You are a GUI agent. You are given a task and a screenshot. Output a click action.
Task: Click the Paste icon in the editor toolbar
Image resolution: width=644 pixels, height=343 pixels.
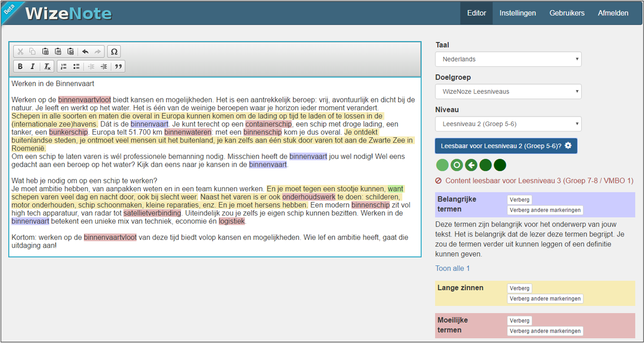pyautogui.click(x=45, y=52)
